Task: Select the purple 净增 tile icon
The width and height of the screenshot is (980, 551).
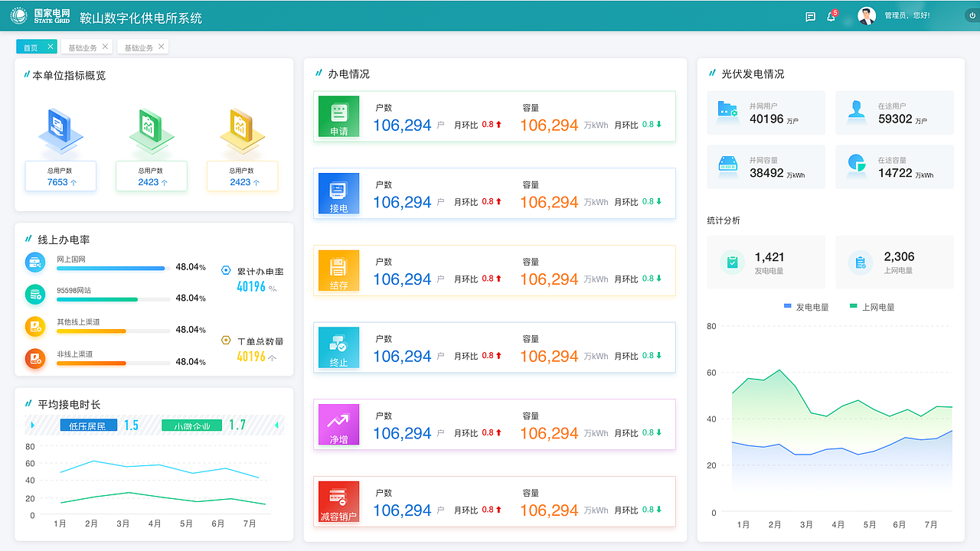Action: coord(338,425)
